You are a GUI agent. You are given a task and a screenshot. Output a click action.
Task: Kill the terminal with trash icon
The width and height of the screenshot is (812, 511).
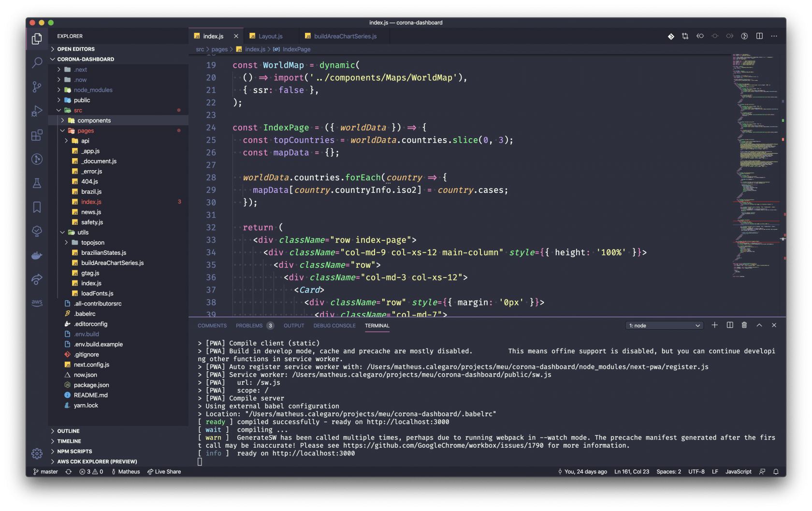[x=744, y=325]
